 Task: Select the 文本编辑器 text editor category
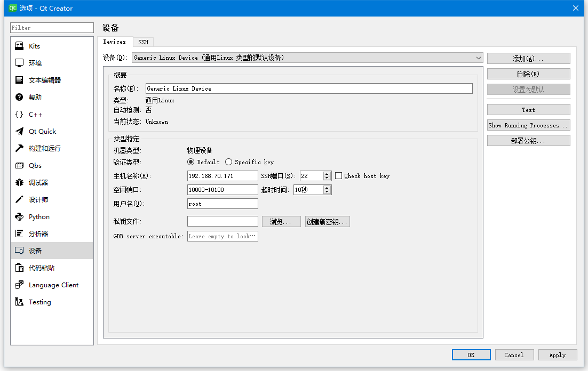tap(52, 80)
